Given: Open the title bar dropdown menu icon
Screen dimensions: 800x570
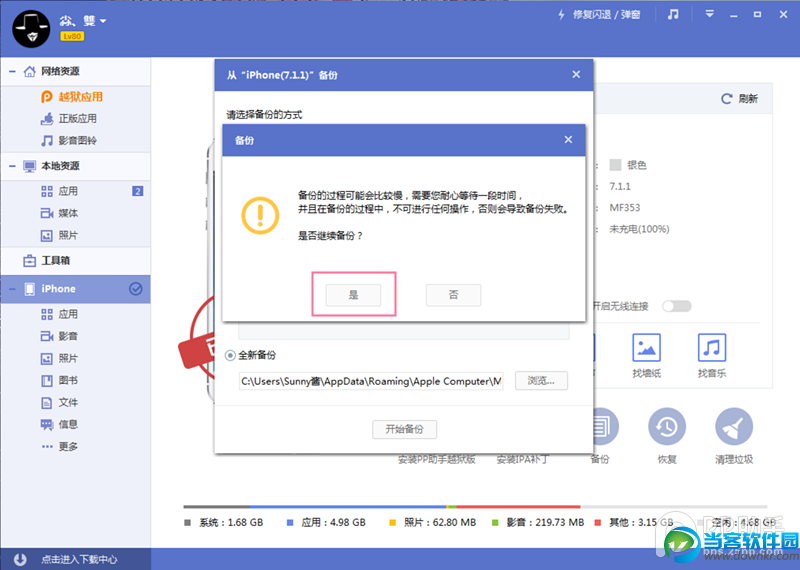Looking at the screenshot, I should [709, 14].
